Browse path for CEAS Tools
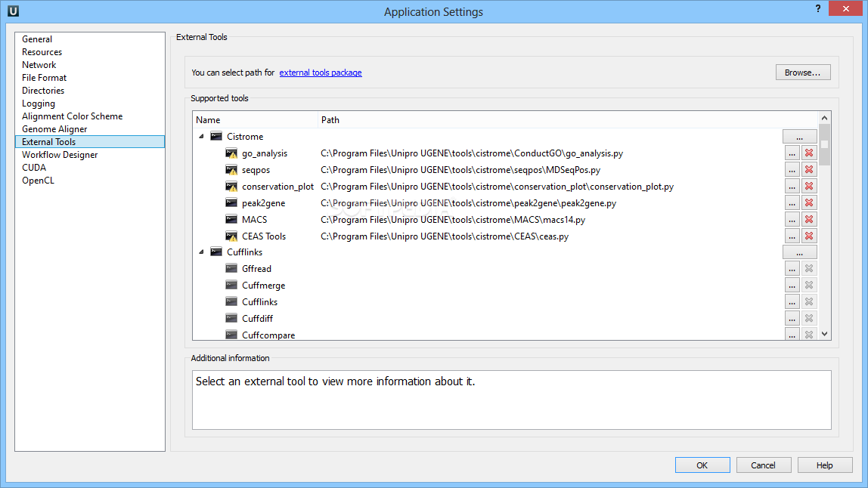The height and width of the screenshot is (488, 868). click(x=792, y=236)
